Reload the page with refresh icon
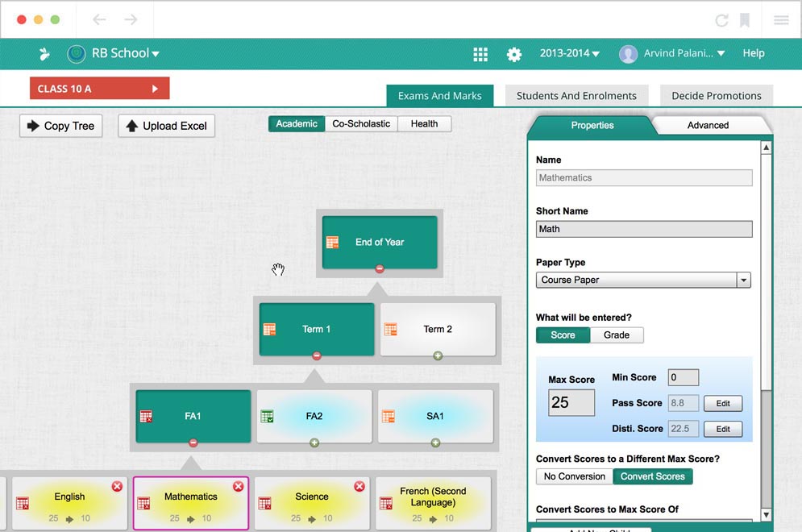 click(x=721, y=20)
